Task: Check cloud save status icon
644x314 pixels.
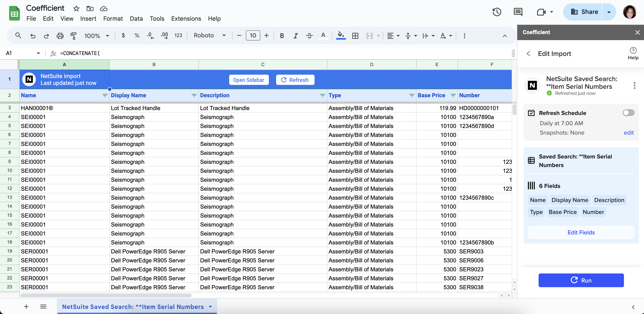Action: coord(103,9)
